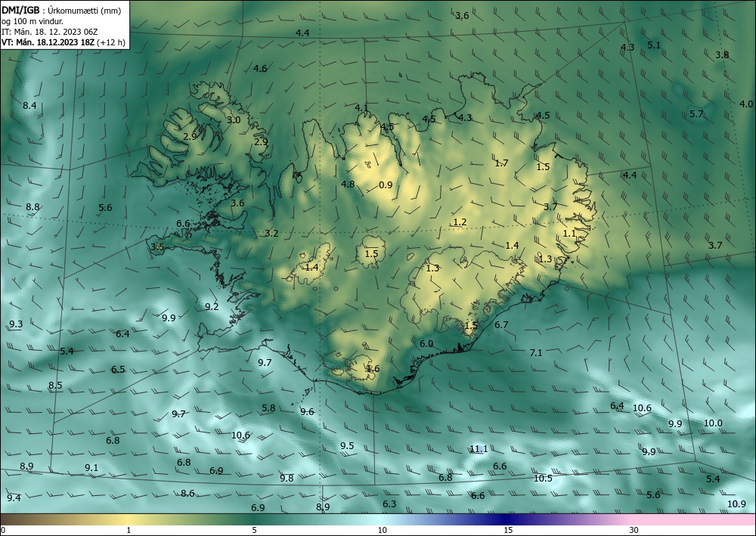Select the 5.1 value on the map

click(x=654, y=45)
